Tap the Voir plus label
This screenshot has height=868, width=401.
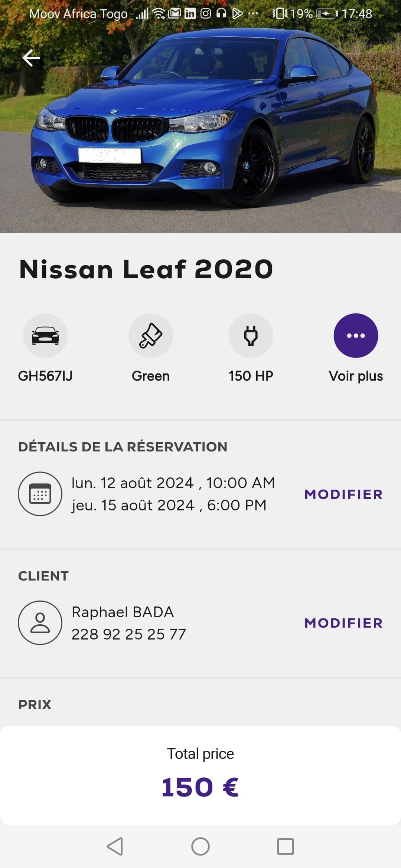[x=356, y=376]
